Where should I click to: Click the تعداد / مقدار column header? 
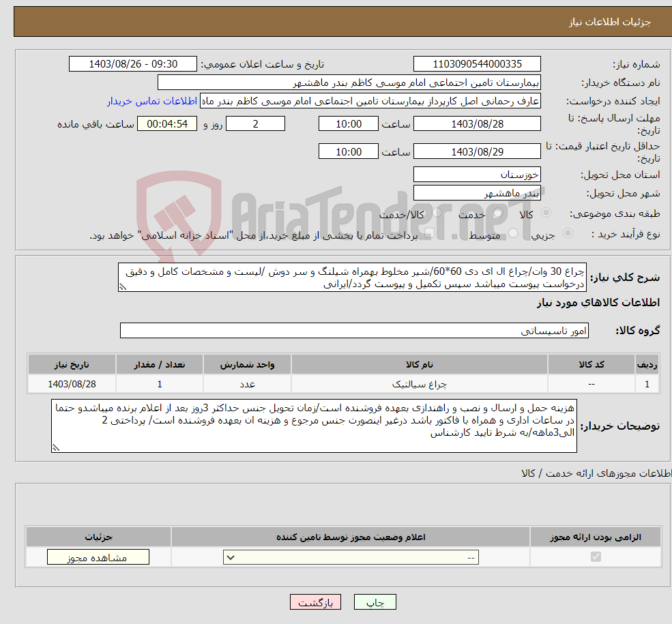(160, 364)
